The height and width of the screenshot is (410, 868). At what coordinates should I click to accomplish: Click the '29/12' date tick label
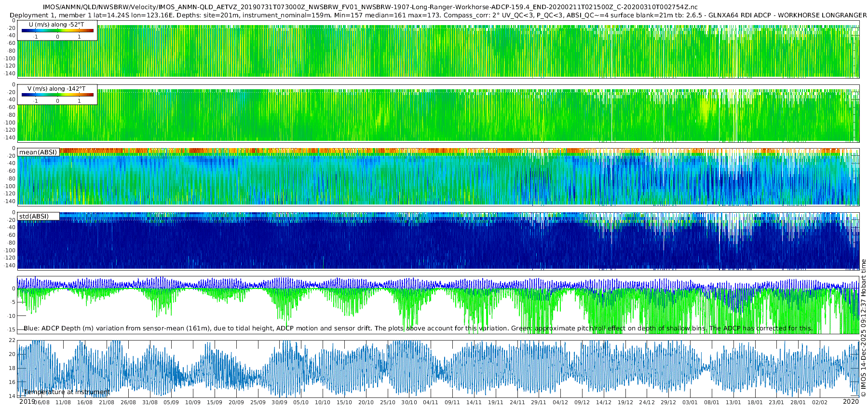pyautogui.click(x=668, y=402)
